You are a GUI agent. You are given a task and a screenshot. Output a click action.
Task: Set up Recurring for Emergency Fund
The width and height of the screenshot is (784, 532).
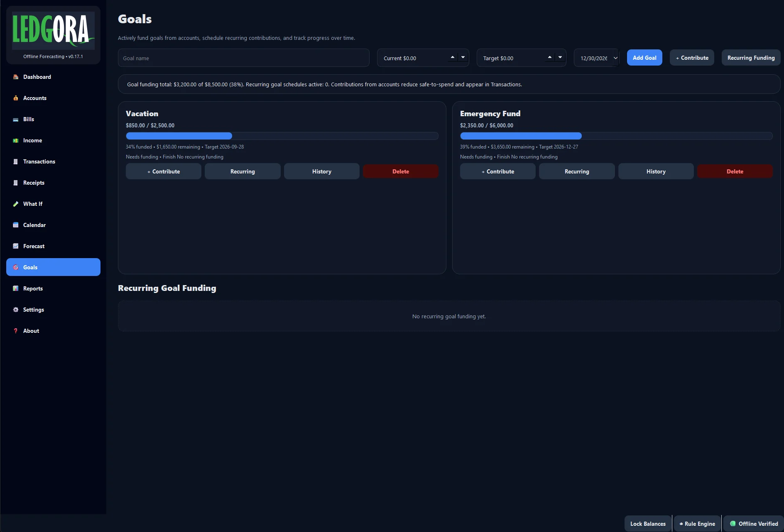click(x=577, y=171)
